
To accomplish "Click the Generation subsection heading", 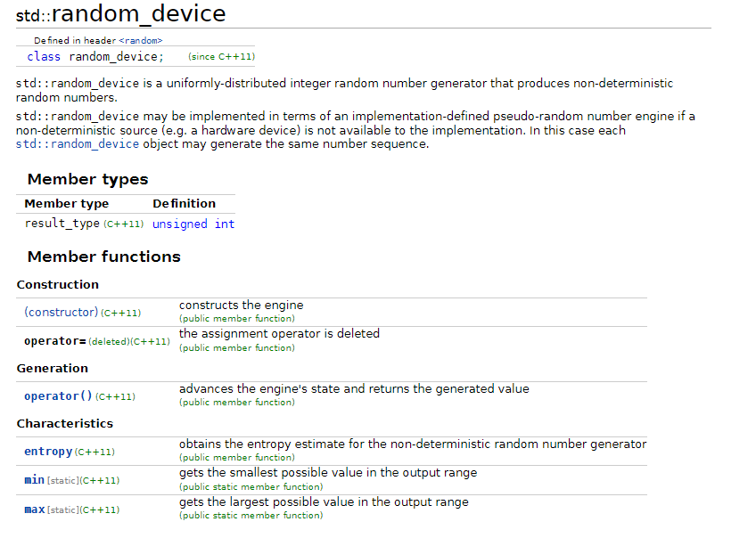I will click(x=53, y=368).
